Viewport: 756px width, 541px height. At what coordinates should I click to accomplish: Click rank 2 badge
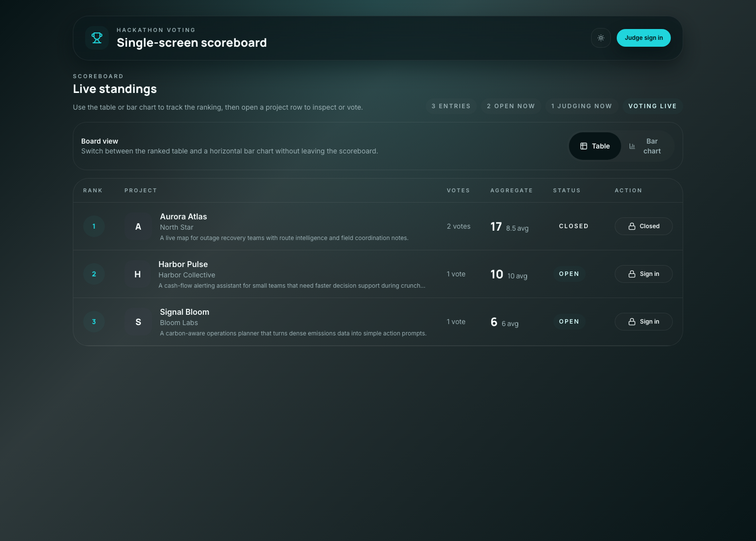click(94, 274)
